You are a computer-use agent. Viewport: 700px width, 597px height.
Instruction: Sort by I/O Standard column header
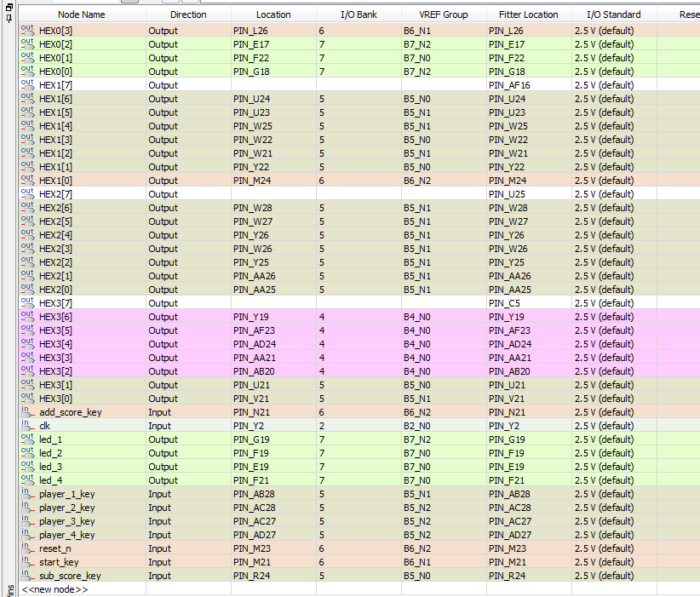[614, 14]
